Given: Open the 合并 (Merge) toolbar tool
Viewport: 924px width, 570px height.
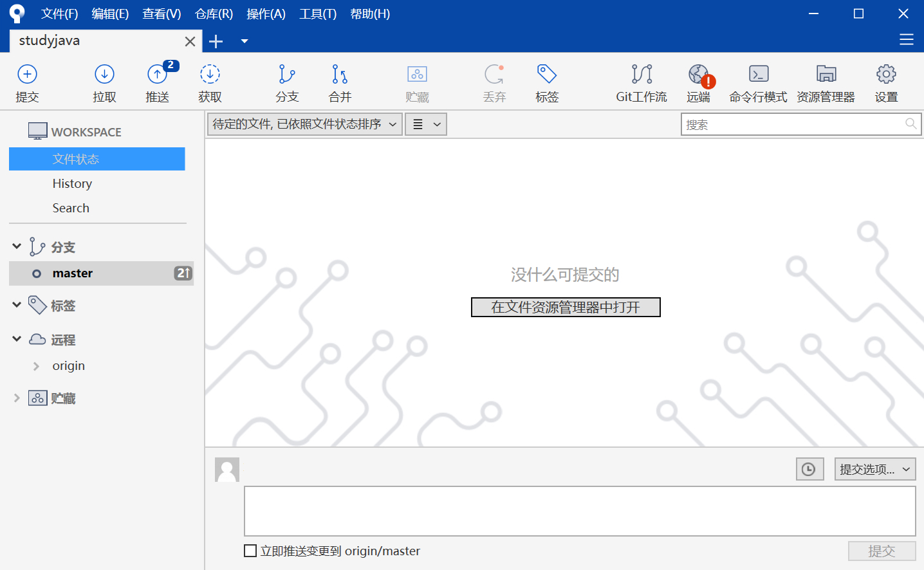Looking at the screenshot, I should [340, 83].
